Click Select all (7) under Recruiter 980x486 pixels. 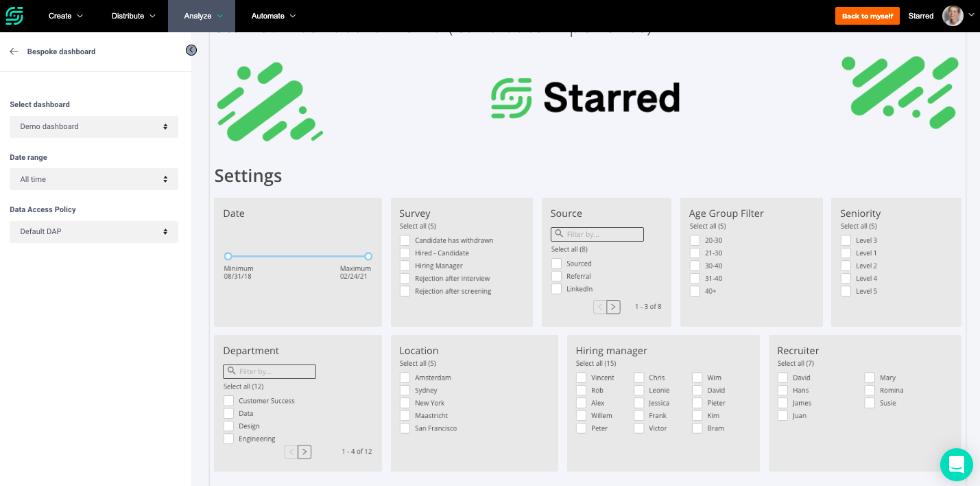coord(796,364)
